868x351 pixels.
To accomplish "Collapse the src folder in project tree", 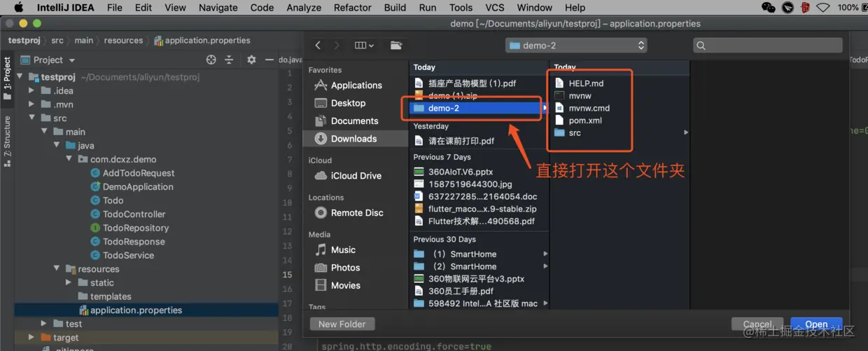I will click(31, 118).
